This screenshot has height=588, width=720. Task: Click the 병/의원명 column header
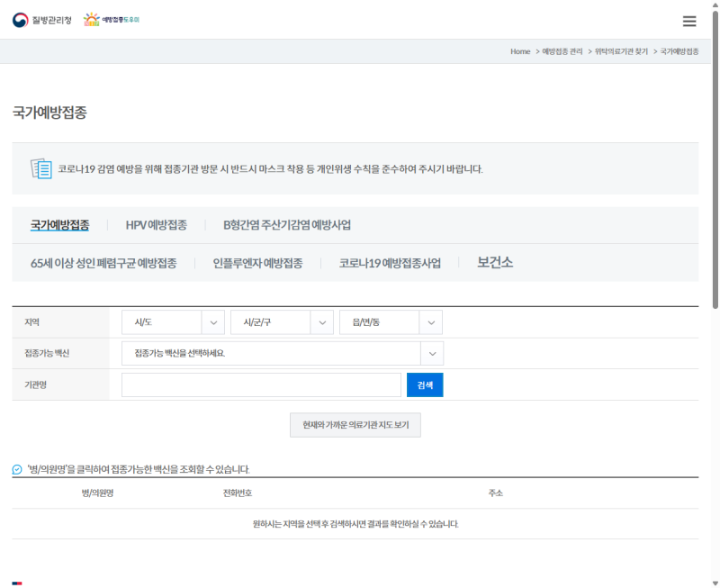coord(97,493)
